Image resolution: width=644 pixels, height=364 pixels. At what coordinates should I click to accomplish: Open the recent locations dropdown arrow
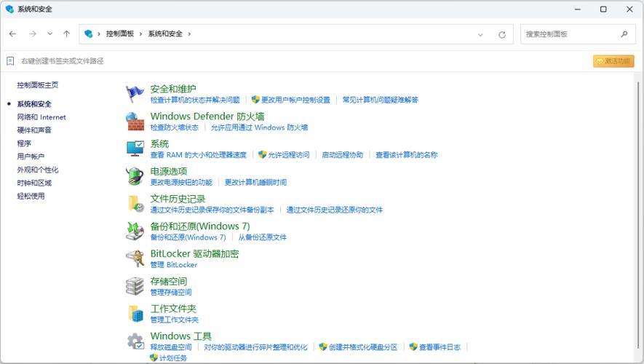50,33
